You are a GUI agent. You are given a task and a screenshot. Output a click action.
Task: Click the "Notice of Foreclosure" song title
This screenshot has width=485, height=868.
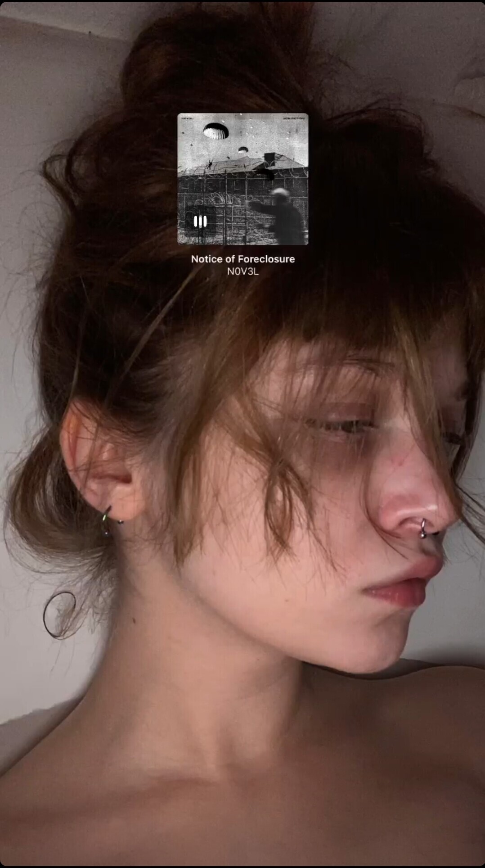click(x=242, y=259)
